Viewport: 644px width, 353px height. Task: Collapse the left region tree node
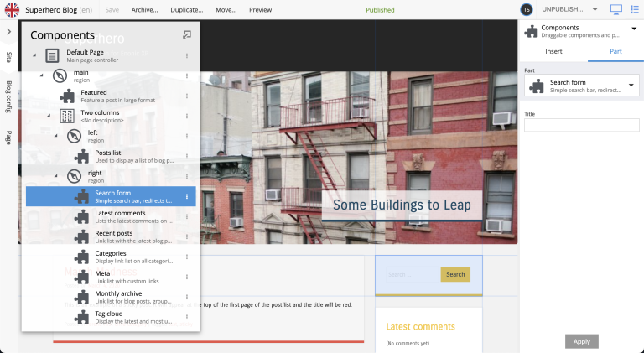coord(56,136)
